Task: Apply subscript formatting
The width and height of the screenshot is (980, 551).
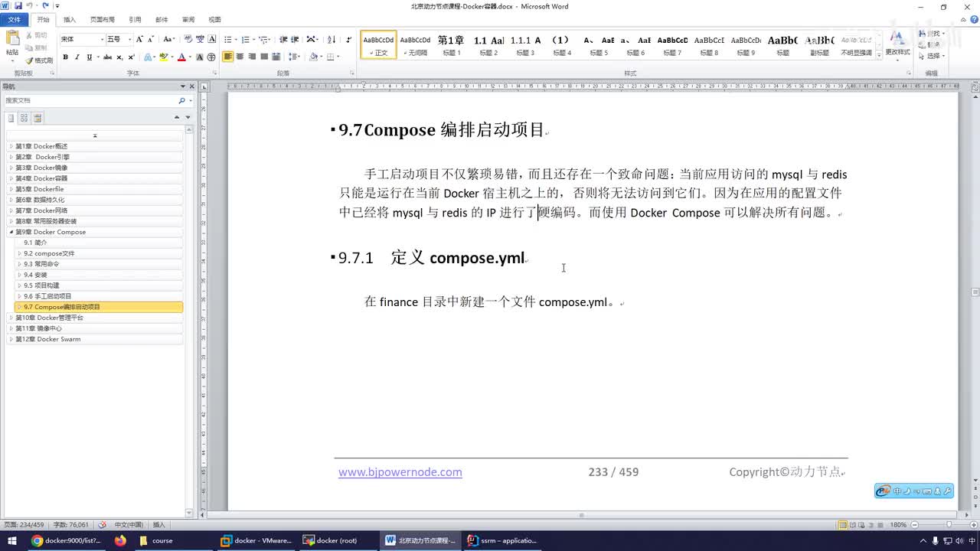Action: pyautogui.click(x=119, y=57)
